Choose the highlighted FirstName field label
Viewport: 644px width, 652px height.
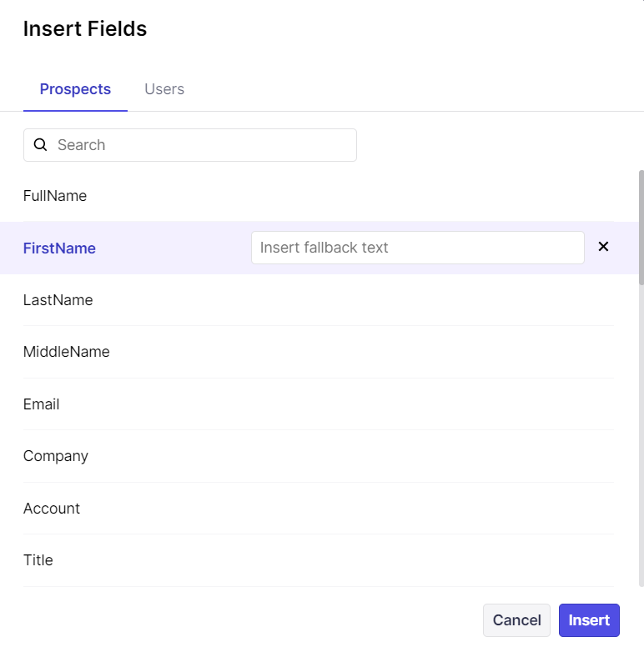tap(59, 248)
